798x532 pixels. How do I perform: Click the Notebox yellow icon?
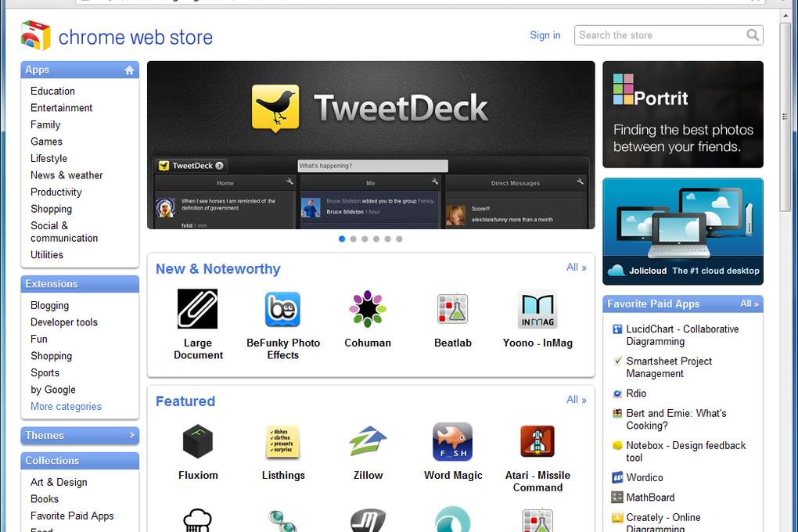pos(617,445)
